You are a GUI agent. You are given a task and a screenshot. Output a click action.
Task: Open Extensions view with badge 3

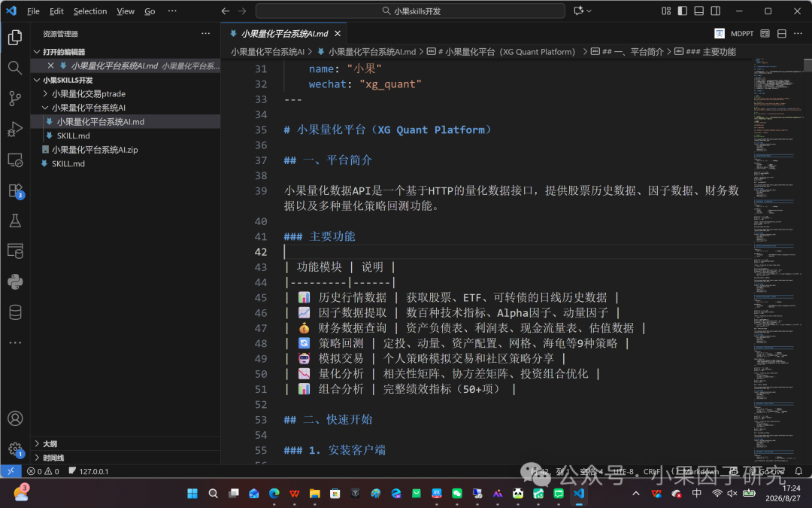pyautogui.click(x=15, y=190)
